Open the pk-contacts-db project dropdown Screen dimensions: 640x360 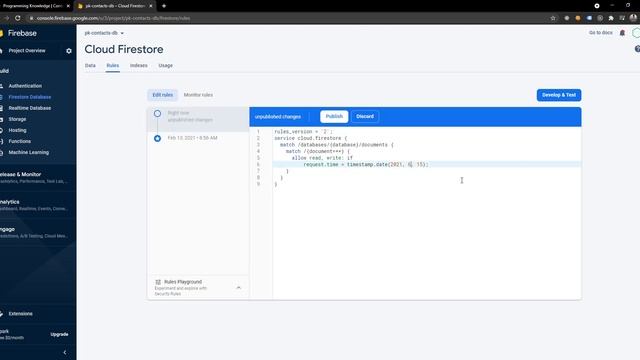pyautogui.click(x=104, y=33)
